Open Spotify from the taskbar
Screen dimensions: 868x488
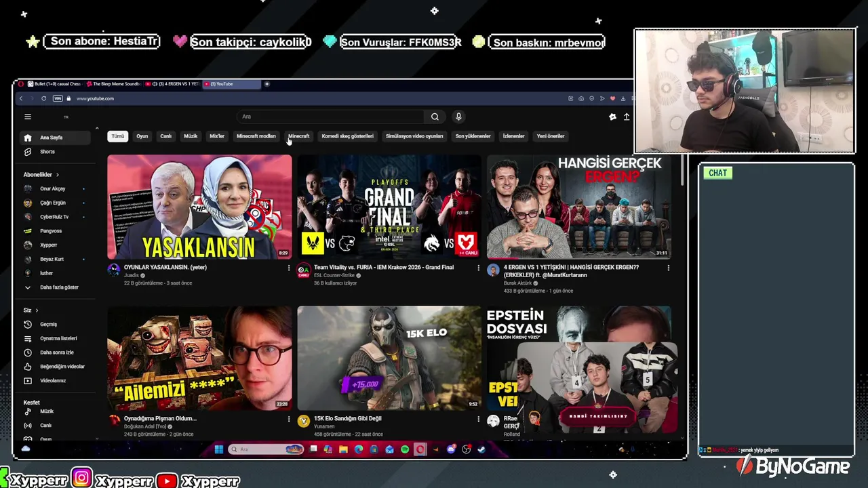pos(405,449)
